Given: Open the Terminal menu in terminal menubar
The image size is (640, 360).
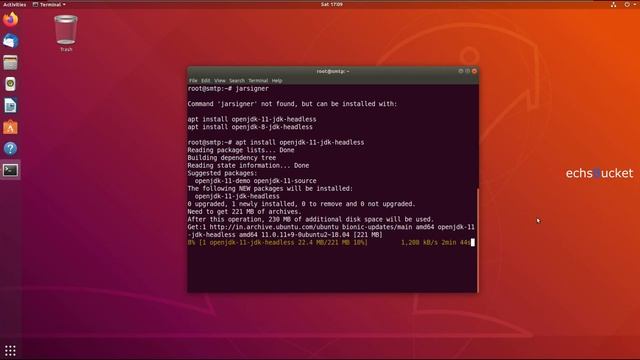Looking at the screenshot, I should (258, 81).
